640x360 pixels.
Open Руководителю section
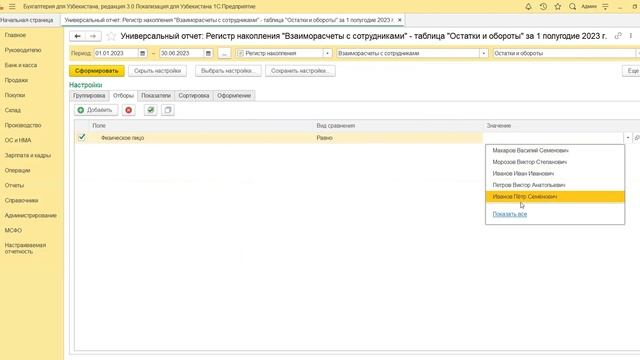(x=23, y=50)
